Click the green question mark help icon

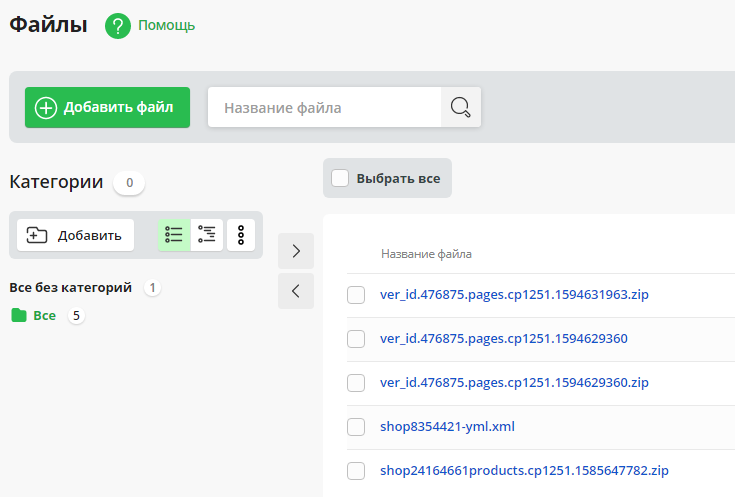coord(118,26)
